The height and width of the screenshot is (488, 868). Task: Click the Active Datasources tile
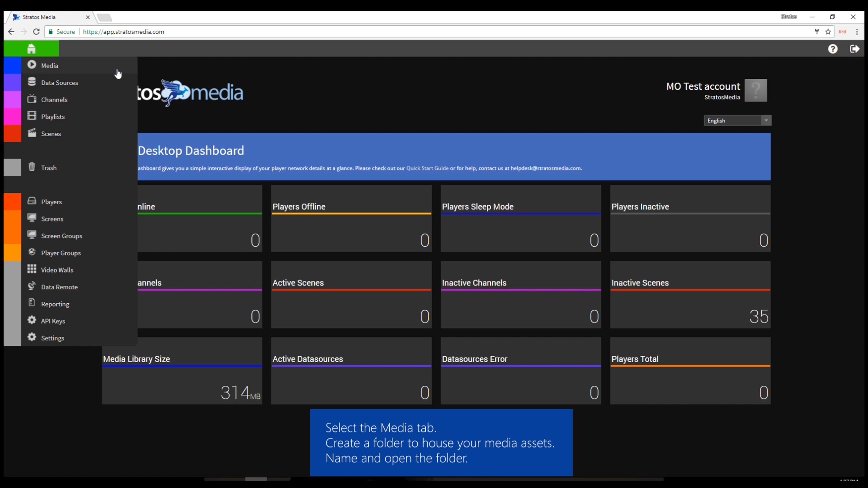tap(351, 371)
